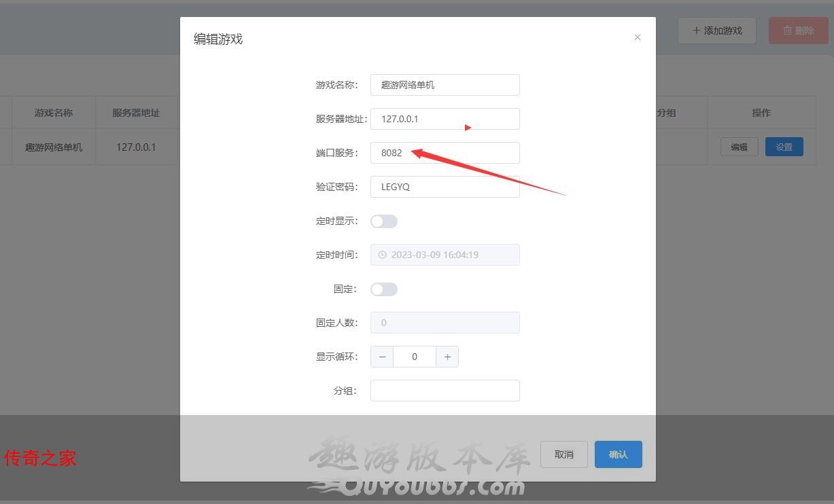Click the 取消 button
This screenshot has width=834, height=504.
point(564,454)
